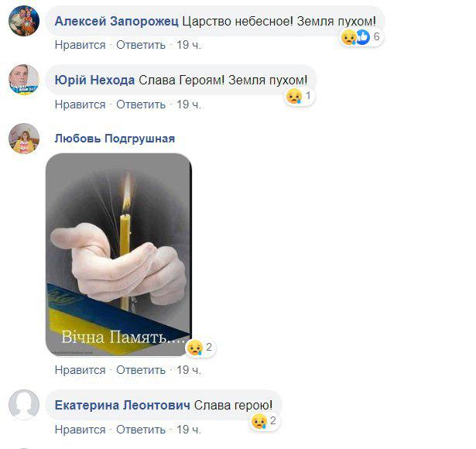View reactions on Алексей Запорожец's comment
476x449 pixels.
tap(361, 37)
